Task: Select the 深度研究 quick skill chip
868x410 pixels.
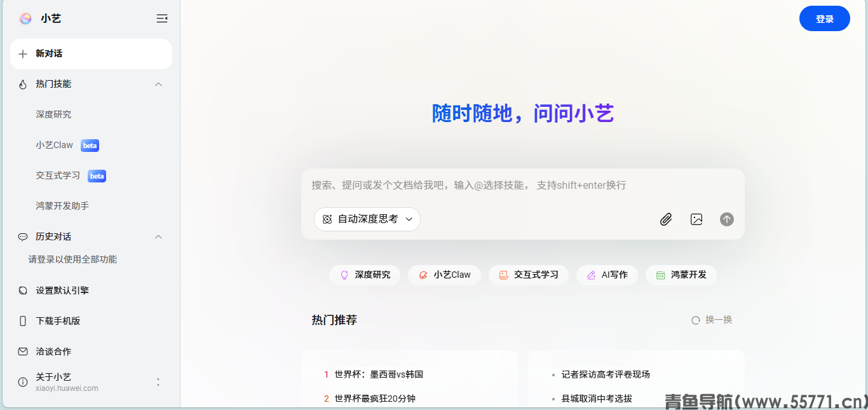Action: (x=365, y=275)
